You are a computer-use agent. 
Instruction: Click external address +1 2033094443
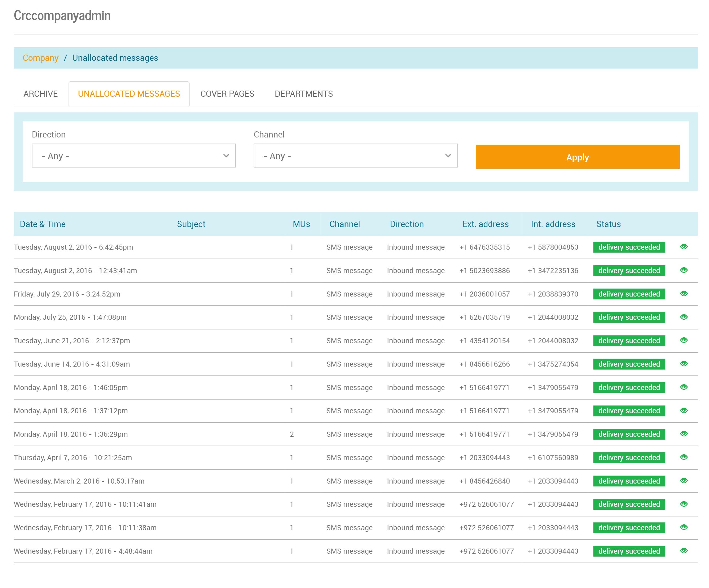[484, 457]
